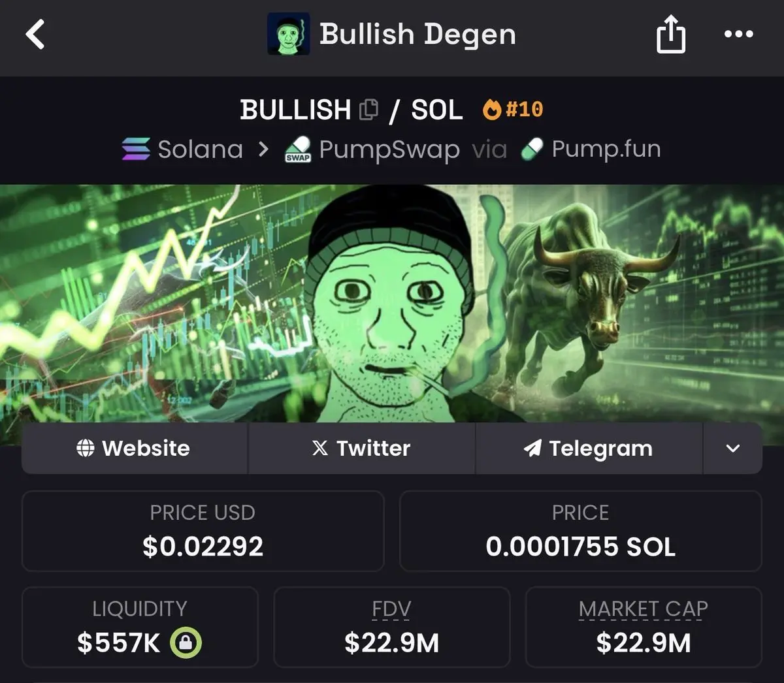The image size is (784, 683).
Task: Open the share icon
Action: [671, 34]
